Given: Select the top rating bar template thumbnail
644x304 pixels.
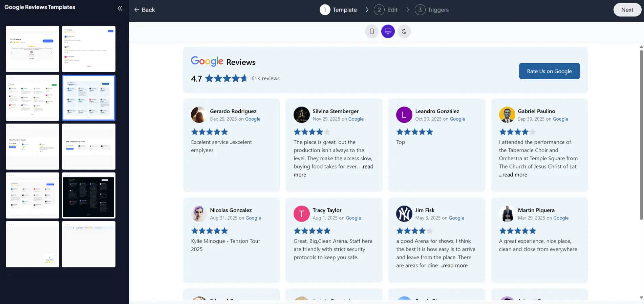Looking at the screenshot, I should tap(89, 244).
